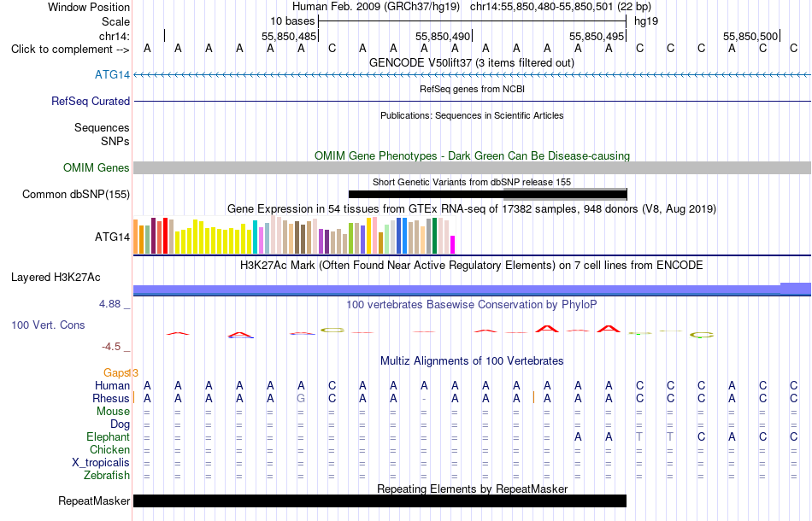Click the Chicken species row label
Viewport: 812px width, 521px height.
click(109, 449)
